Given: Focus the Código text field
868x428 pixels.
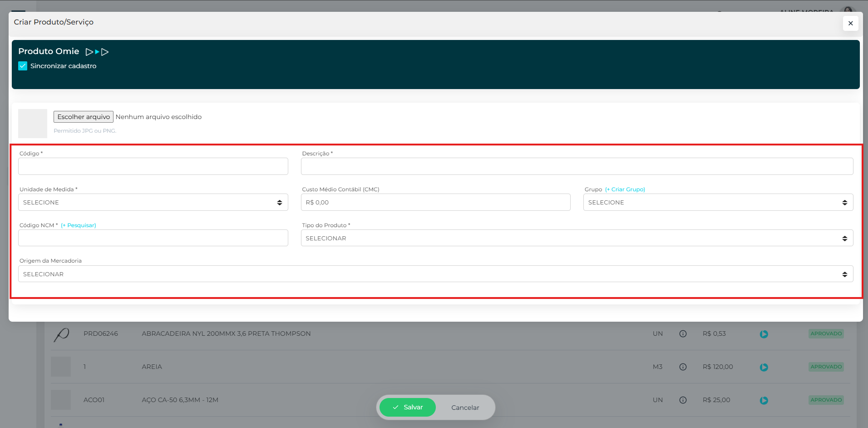Looking at the screenshot, I should [x=153, y=167].
